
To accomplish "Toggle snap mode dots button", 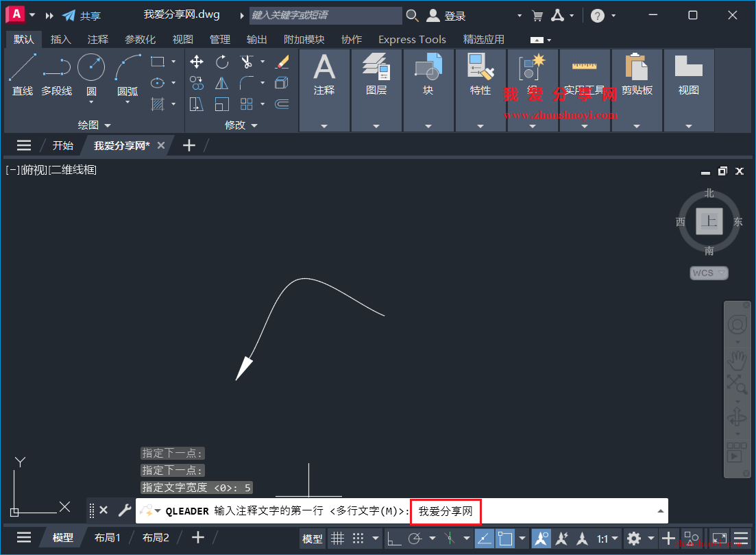I will tap(358, 538).
